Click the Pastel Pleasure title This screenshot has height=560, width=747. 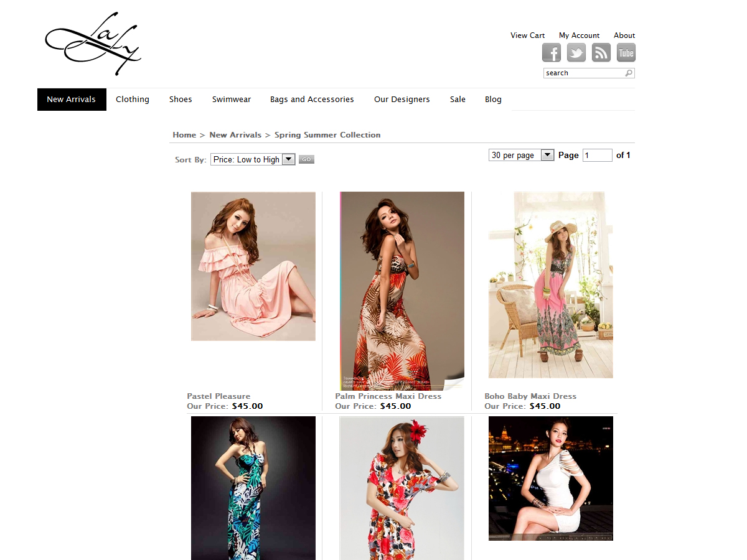[218, 396]
